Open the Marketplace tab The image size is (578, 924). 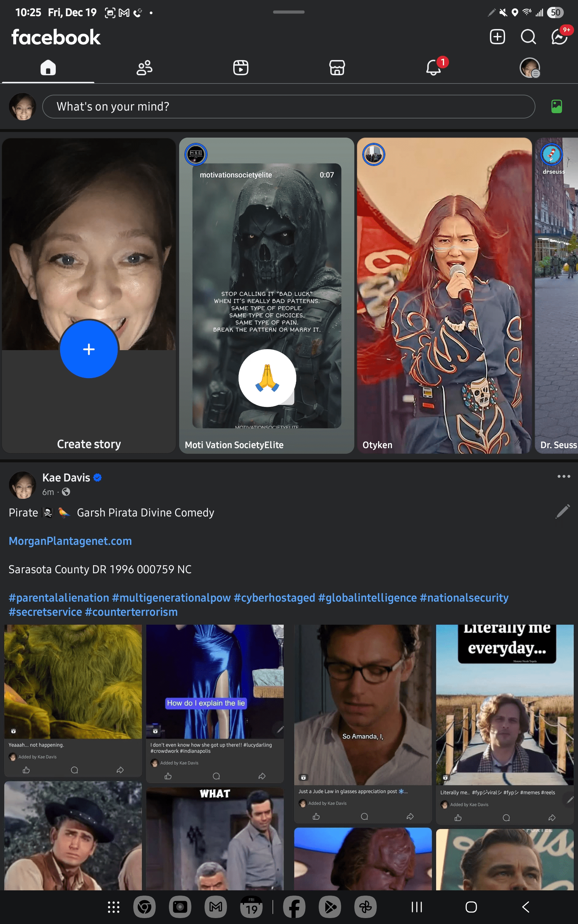coord(337,67)
